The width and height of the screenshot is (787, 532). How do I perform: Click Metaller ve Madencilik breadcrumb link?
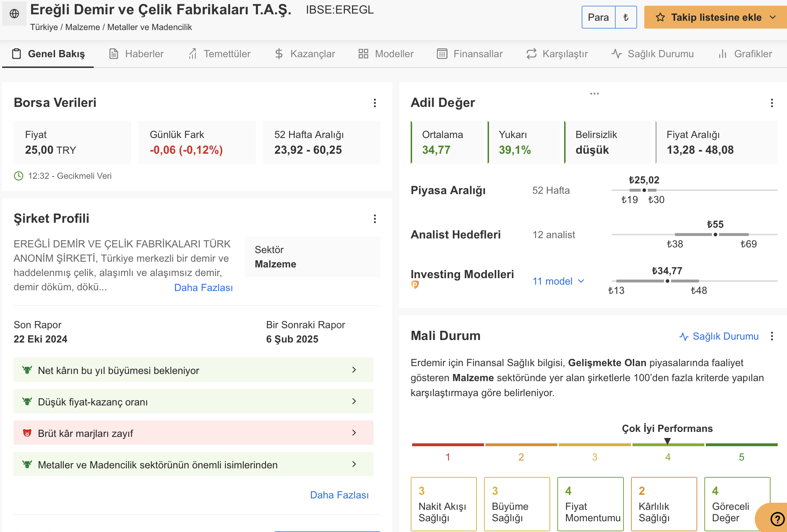coord(150,27)
